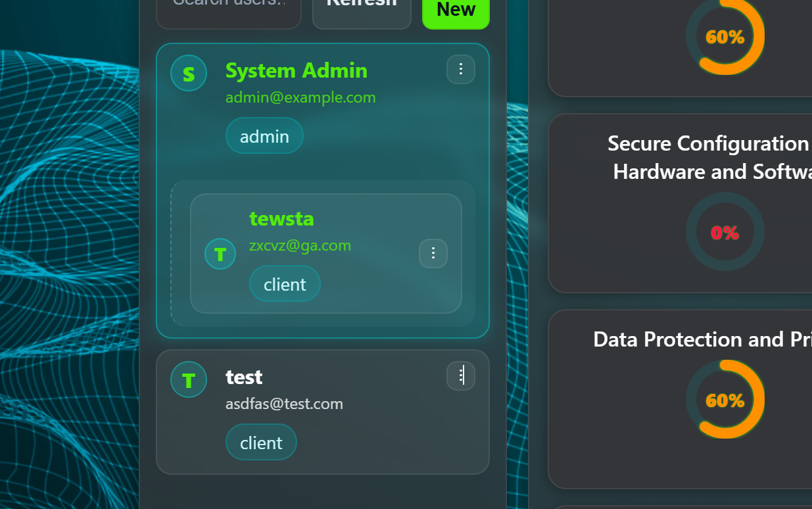Click the client badge under tewsta
This screenshot has height=509, width=812.
[285, 284]
